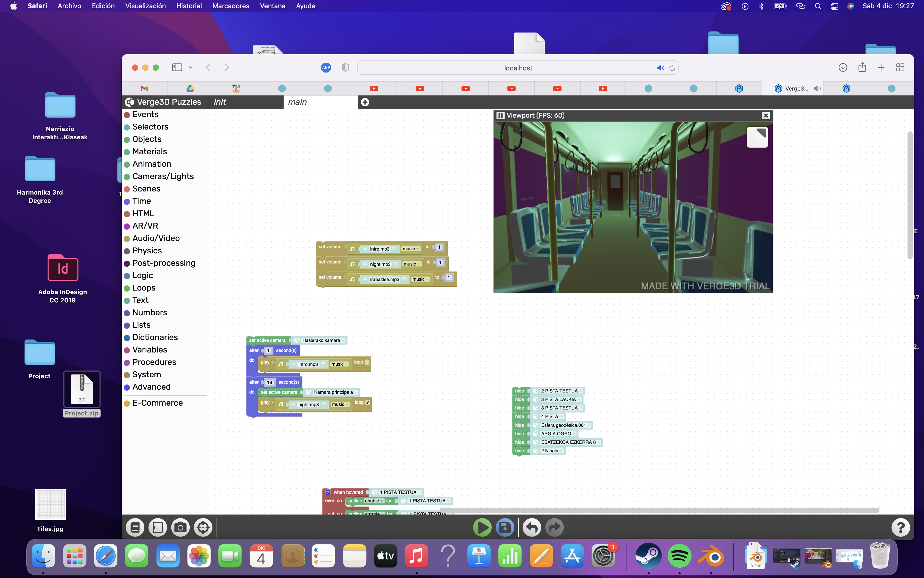Open Safari downloads list
Image resolution: width=924 pixels, height=578 pixels.
(843, 67)
